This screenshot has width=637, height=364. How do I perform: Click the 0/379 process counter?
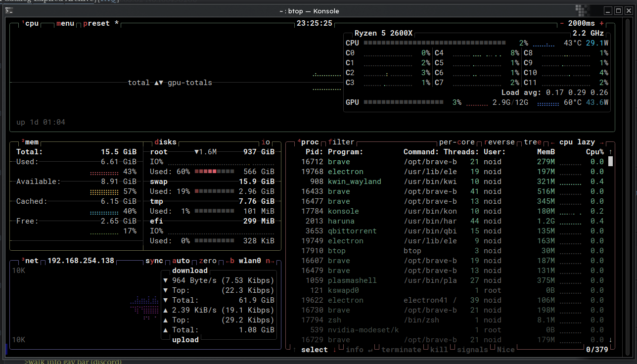(x=597, y=350)
